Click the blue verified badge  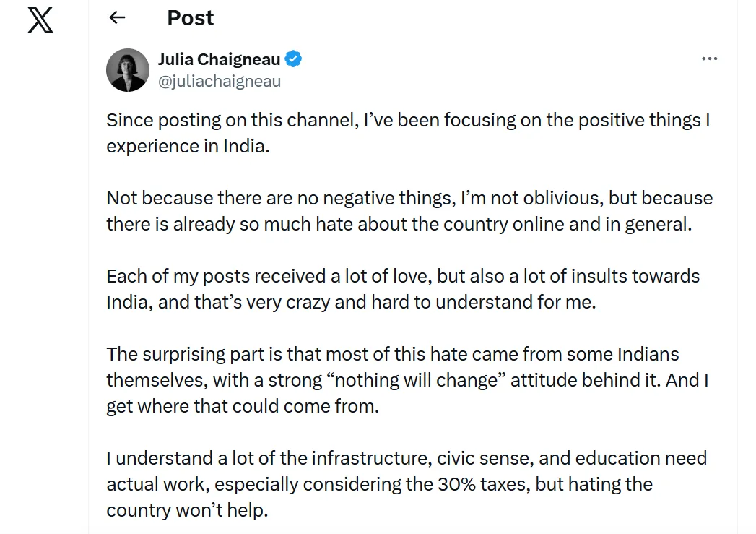coord(292,59)
